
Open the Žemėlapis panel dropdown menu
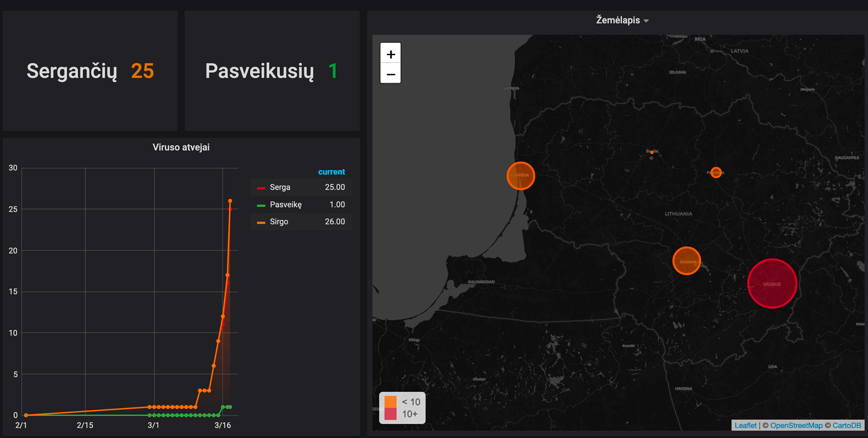622,20
